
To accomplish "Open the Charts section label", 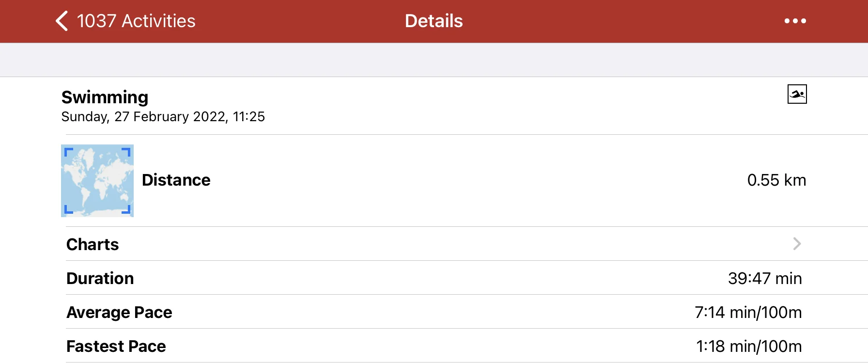I will 93,244.
